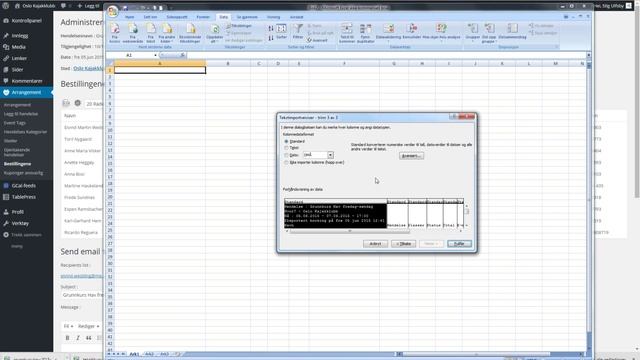Click the Avbryt button in dialog
This screenshot has height=360, width=640.
pyautogui.click(x=375, y=244)
